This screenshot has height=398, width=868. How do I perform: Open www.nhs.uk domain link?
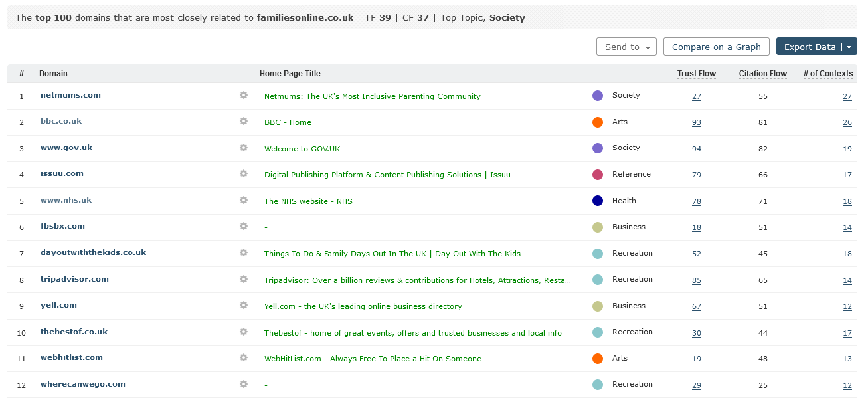[x=66, y=200]
